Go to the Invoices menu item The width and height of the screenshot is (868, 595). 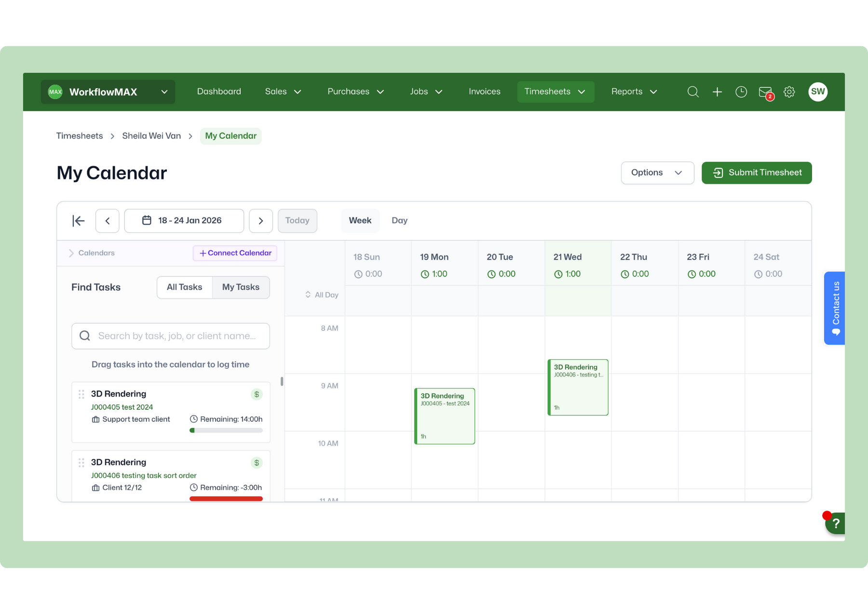tap(485, 92)
